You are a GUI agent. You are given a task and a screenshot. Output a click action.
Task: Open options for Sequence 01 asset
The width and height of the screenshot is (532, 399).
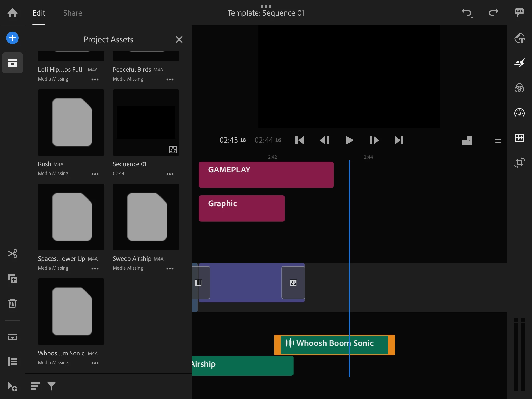click(x=170, y=174)
